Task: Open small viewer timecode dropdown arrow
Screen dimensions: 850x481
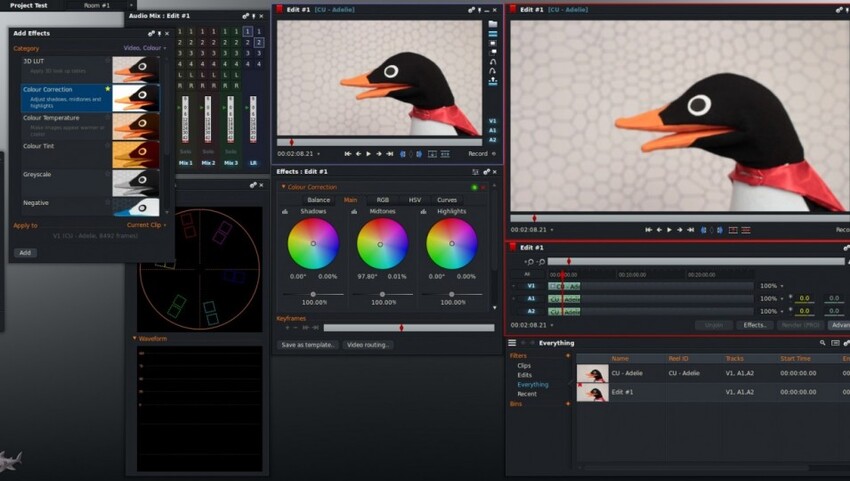Action: click(x=319, y=154)
